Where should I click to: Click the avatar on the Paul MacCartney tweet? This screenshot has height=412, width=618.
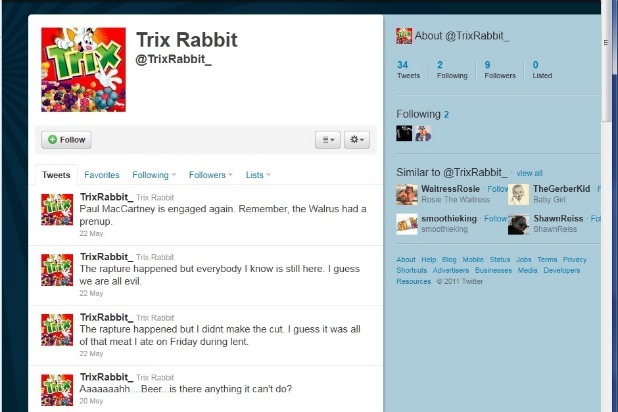57,209
